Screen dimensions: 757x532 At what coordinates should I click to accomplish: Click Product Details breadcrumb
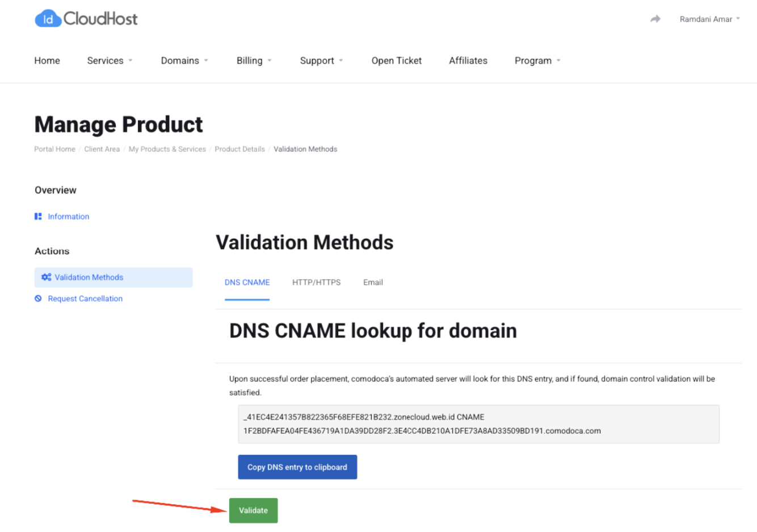click(x=239, y=149)
